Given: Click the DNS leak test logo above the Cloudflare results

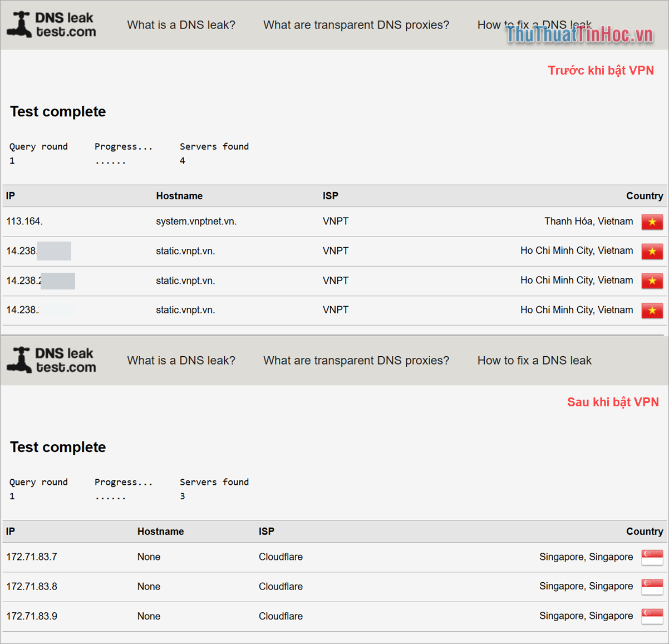Looking at the screenshot, I should tap(51, 360).
